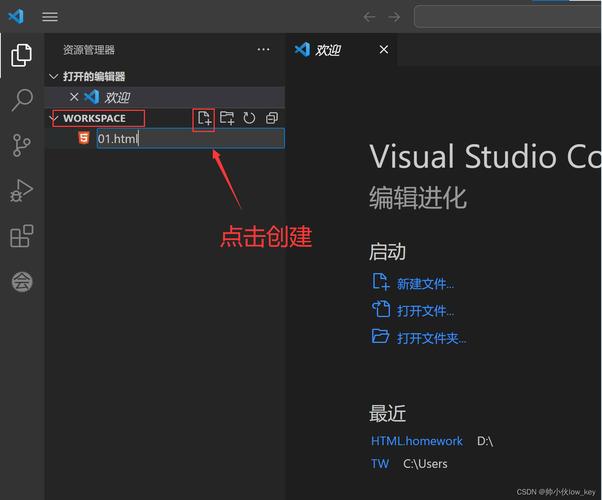This screenshot has width=602, height=500.
Task: Open the Run and Debug view
Action: [x=22, y=190]
